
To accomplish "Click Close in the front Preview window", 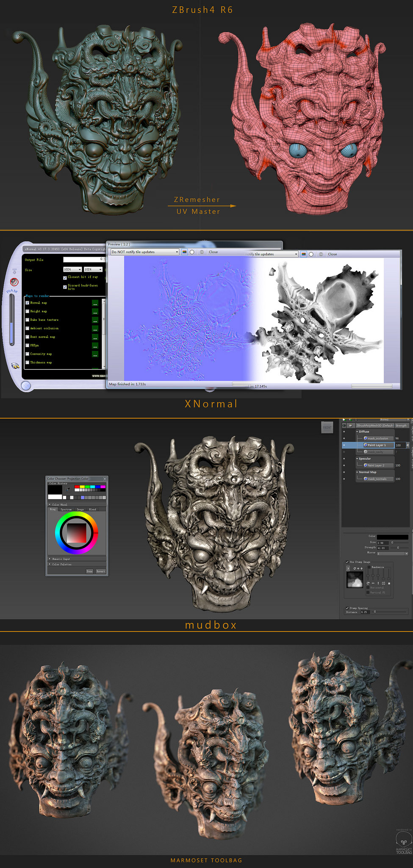I will [x=213, y=252].
